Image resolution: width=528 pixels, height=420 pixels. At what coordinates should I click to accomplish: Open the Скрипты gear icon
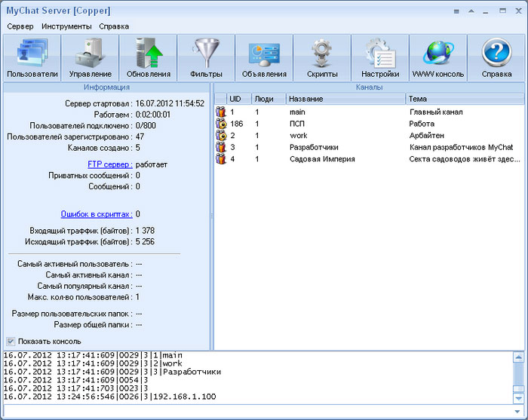322,58
